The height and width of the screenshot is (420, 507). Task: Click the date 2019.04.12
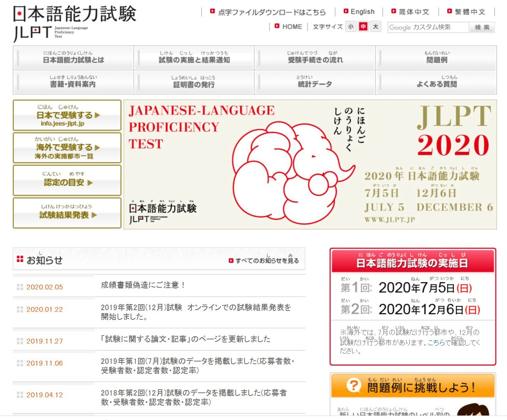tap(44, 395)
